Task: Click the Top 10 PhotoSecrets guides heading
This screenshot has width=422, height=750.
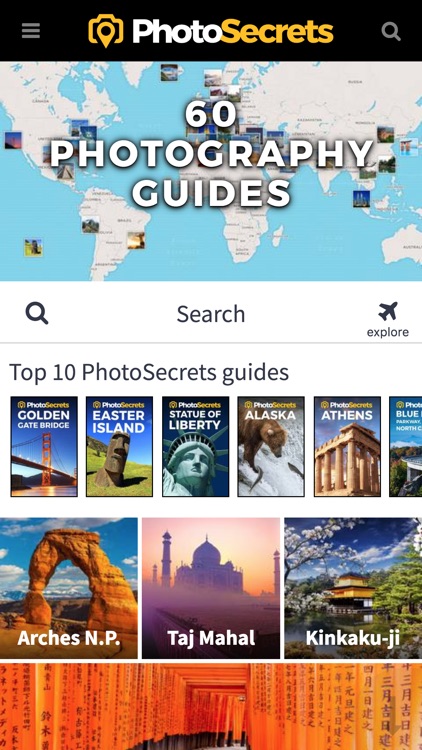Action: point(149,372)
